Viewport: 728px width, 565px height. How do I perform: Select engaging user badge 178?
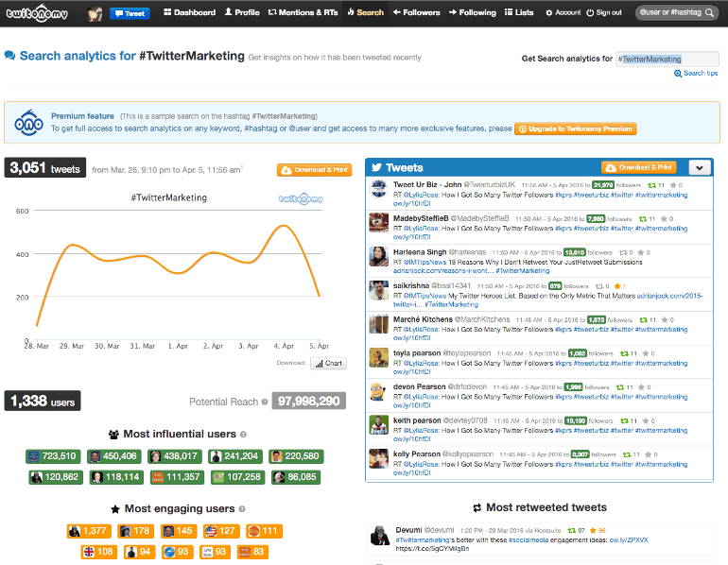click(x=136, y=531)
